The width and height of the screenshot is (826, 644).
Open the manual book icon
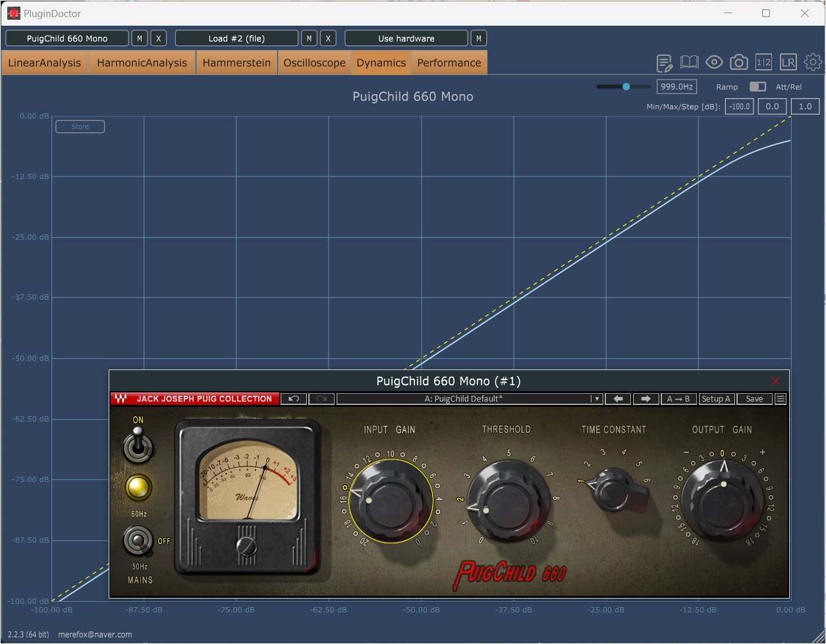689,63
